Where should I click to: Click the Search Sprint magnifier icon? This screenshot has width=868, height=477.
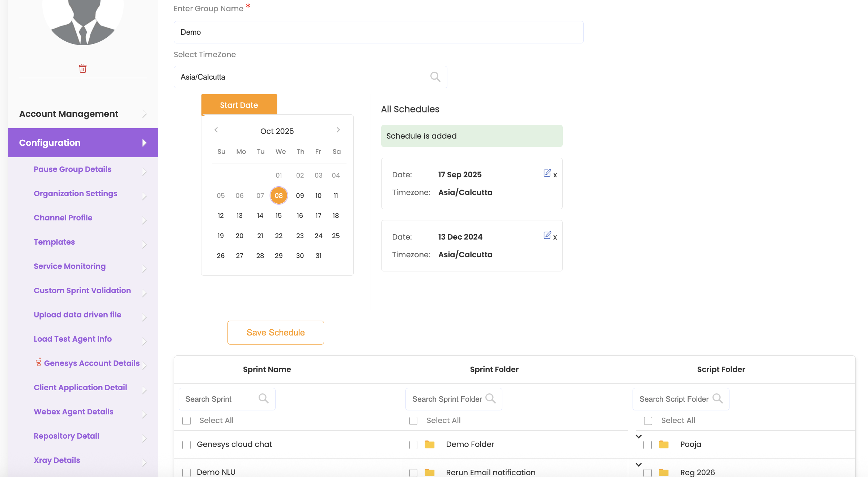263,398
